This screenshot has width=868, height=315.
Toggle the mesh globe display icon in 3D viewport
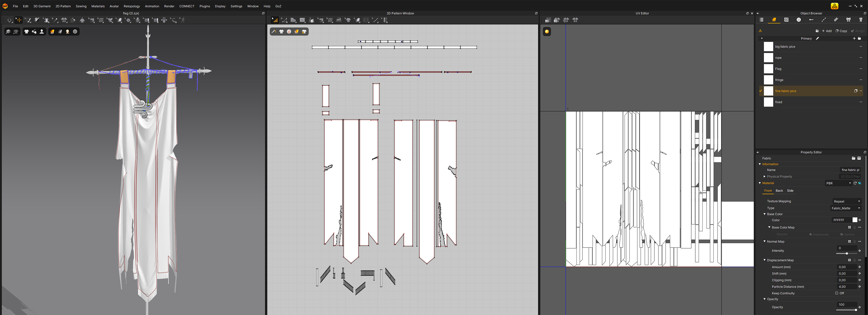75,32
